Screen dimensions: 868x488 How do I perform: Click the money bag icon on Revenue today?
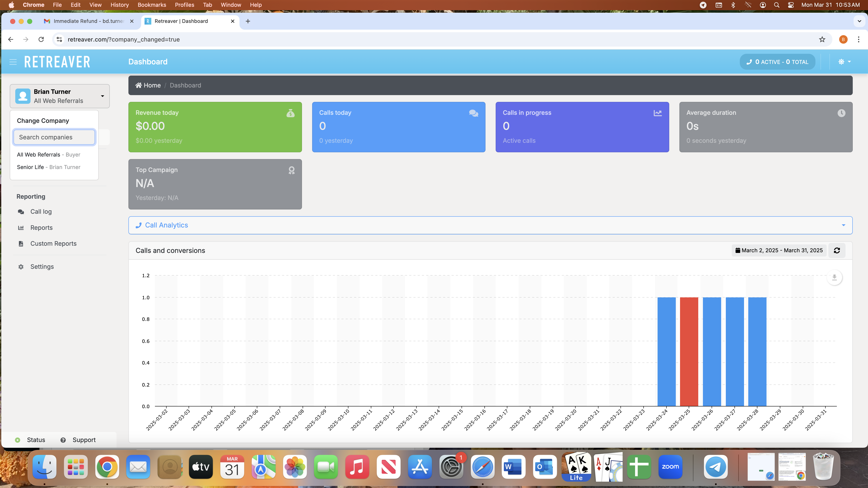click(291, 113)
